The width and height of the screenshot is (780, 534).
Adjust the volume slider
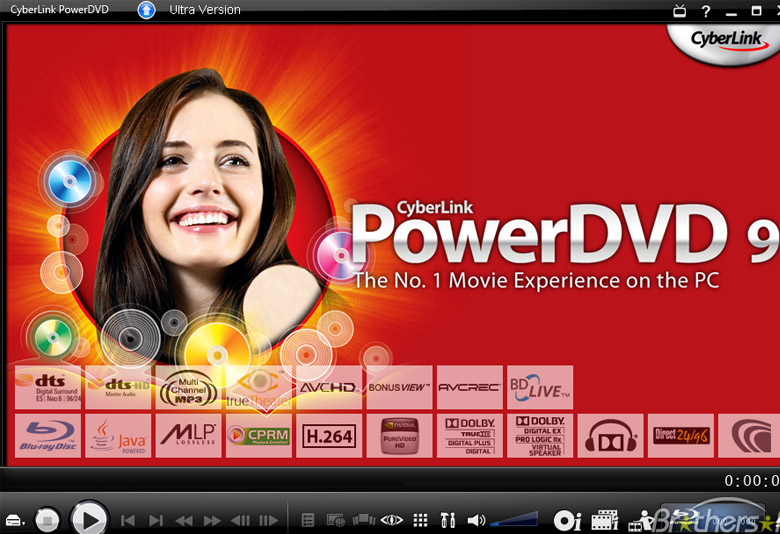(514, 519)
